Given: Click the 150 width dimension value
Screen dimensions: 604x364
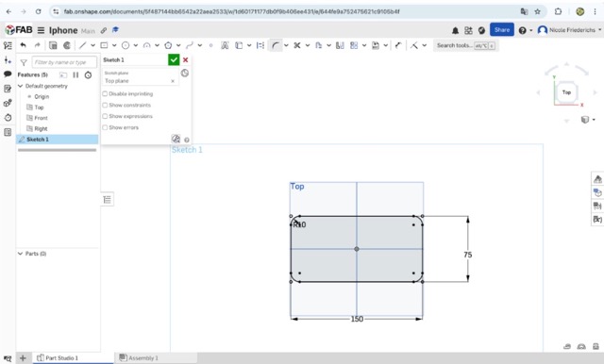Looking at the screenshot, I should tap(357, 319).
